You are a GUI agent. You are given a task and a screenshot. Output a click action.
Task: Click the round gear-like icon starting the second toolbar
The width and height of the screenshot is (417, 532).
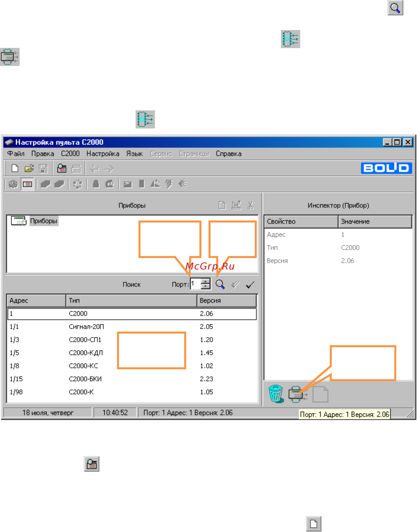point(13,184)
